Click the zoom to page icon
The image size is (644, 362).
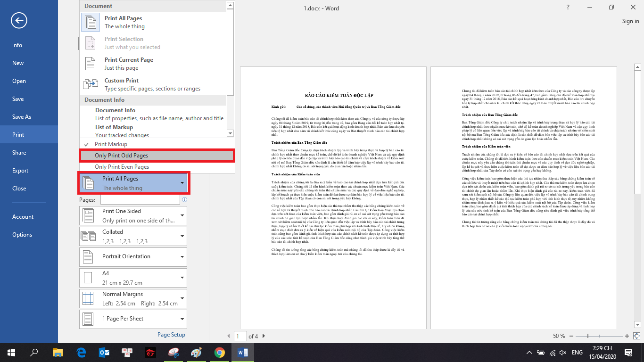pos(636,336)
